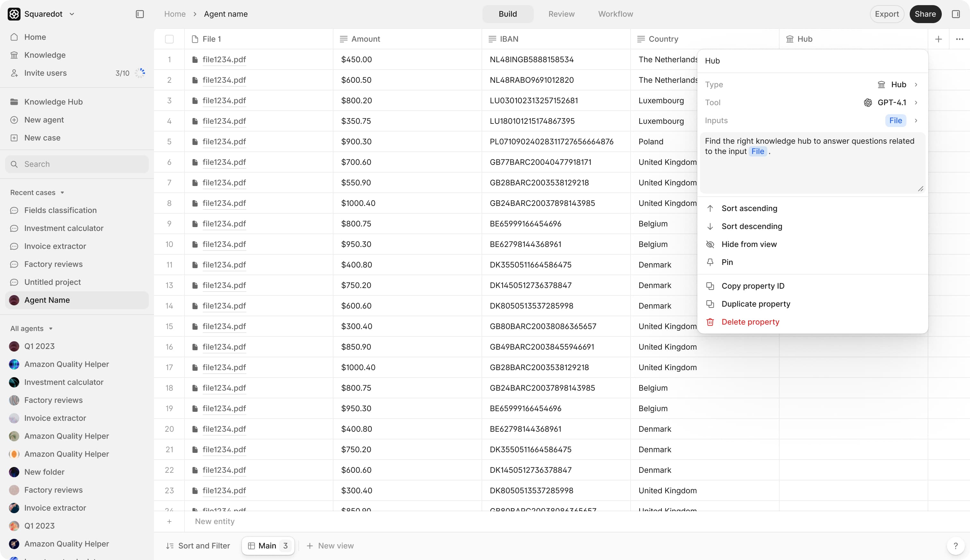
Task: Click the invite users progress spinner
Action: click(x=140, y=73)
